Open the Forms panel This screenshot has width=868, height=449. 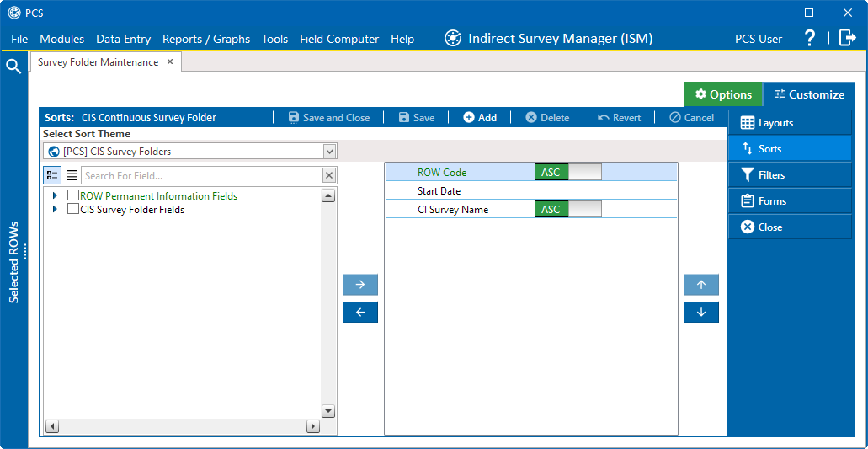point(790,201)
